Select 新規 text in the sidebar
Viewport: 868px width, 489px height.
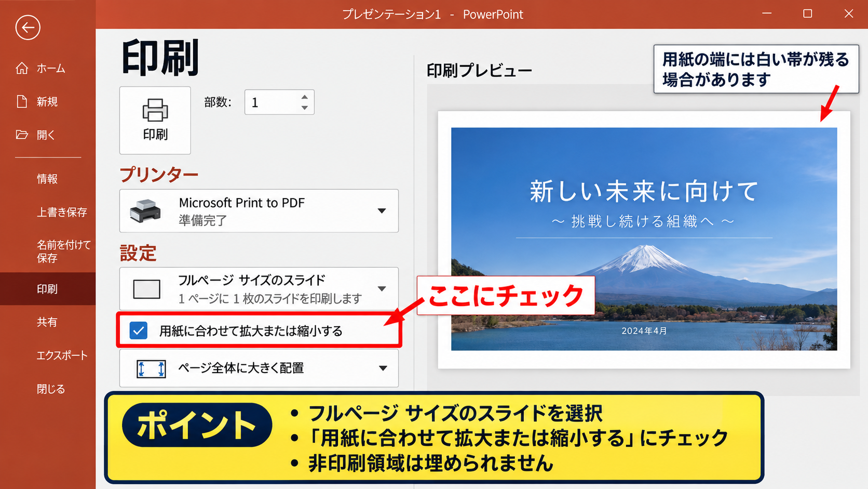[x=47, y=101]
